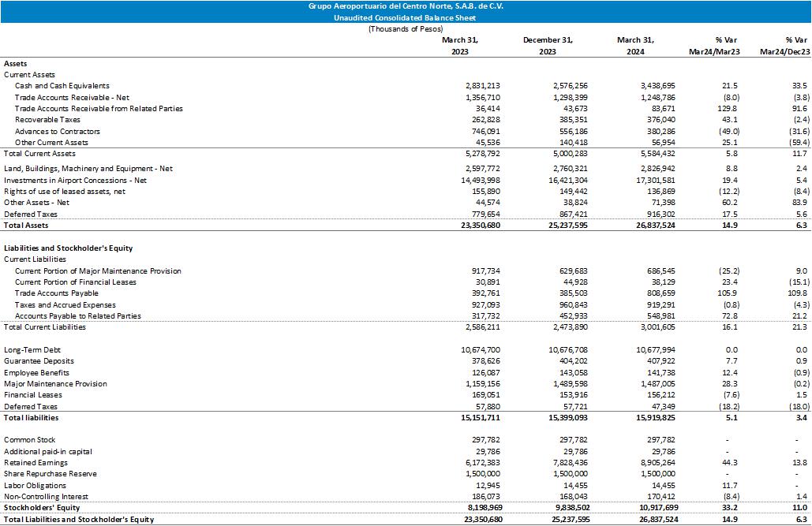Select the 'Common Stock' label

tap(29, 440)
